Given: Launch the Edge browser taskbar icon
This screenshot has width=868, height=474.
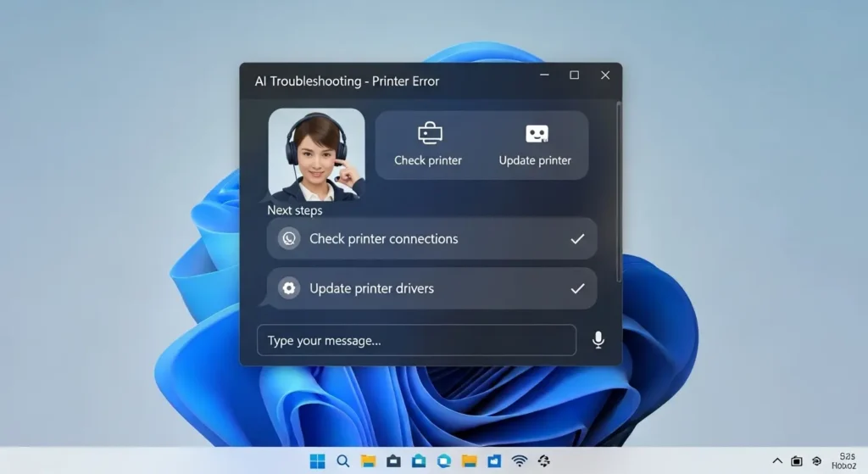Looking at the screenshot, I should coord(444,460).
